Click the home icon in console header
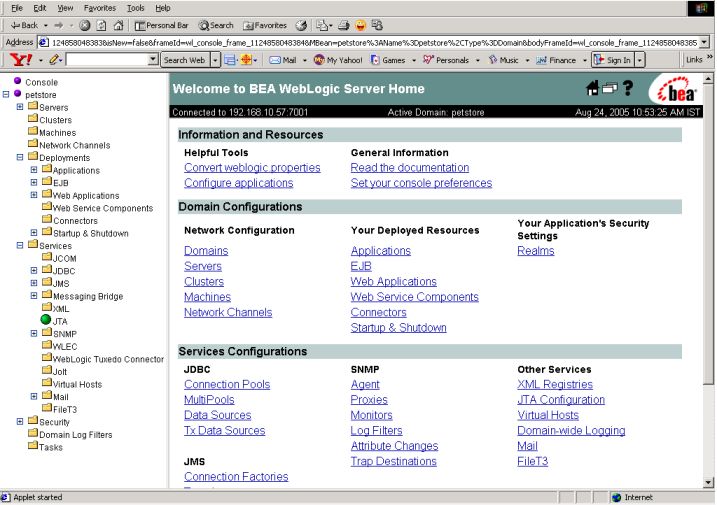Image resolution: width=717 pixels, height=505 pixels. (593, 88)
